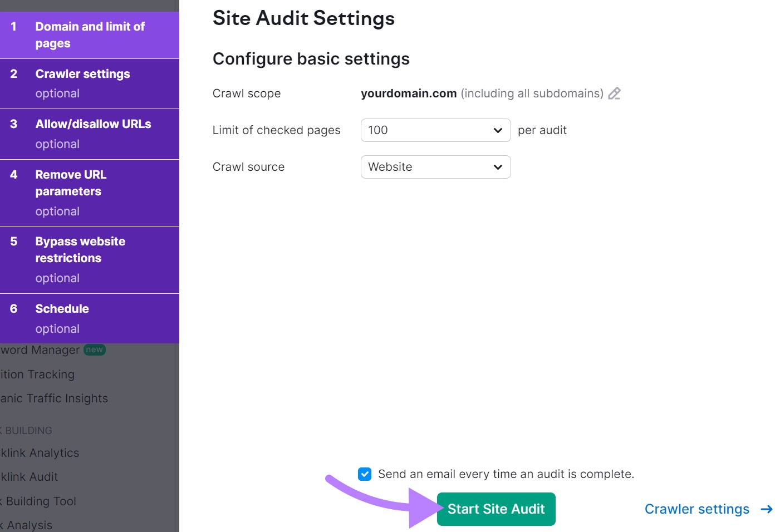
Task: Expand the per-audit page limit selector showing 100
Action: 435,130
